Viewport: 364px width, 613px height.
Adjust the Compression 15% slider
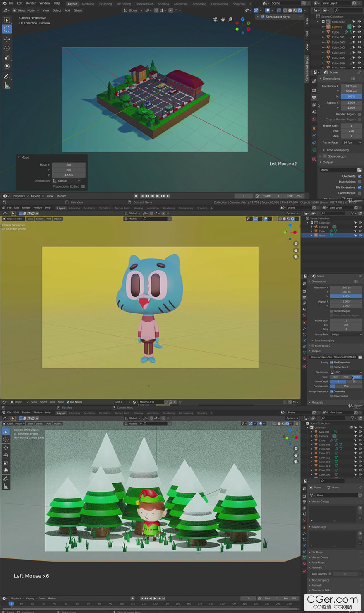point(346,386)
